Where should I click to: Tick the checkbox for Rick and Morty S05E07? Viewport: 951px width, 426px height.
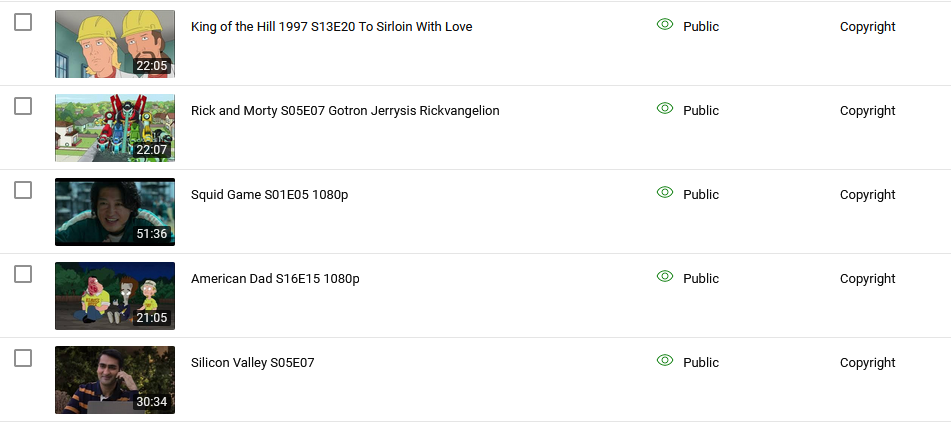point(23,106)
